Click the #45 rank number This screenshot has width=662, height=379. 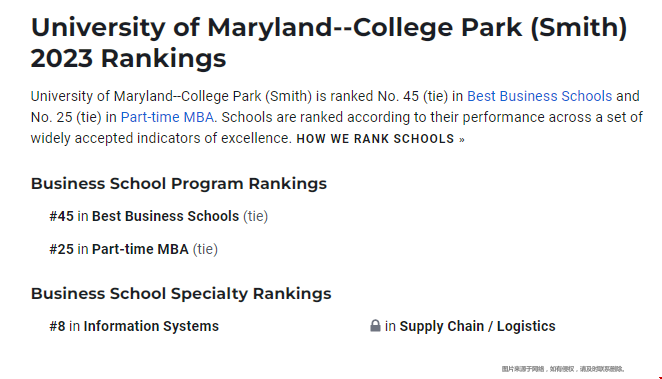pos(62,216)
